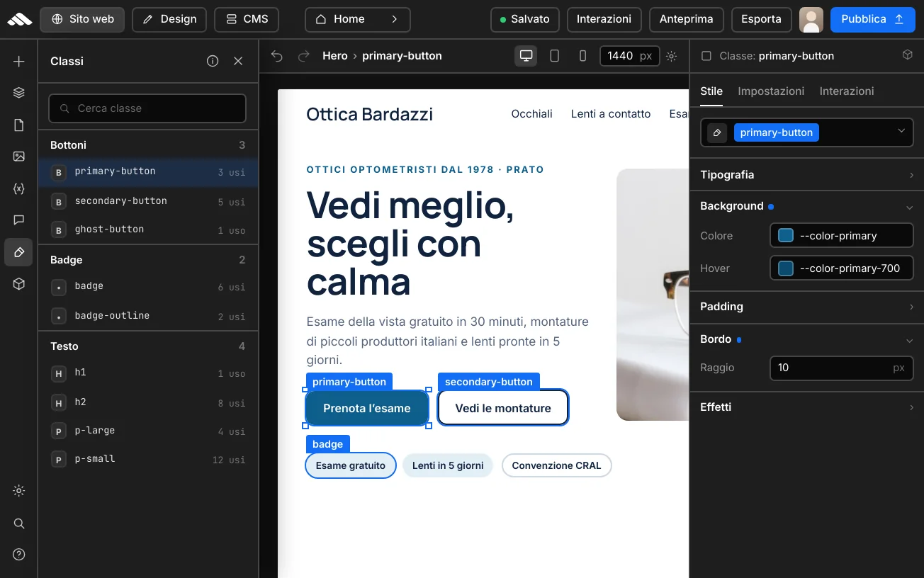Undo the last action with the undo arrow
The height and width of the screenshot is (578, 924).
click(277, 56)
